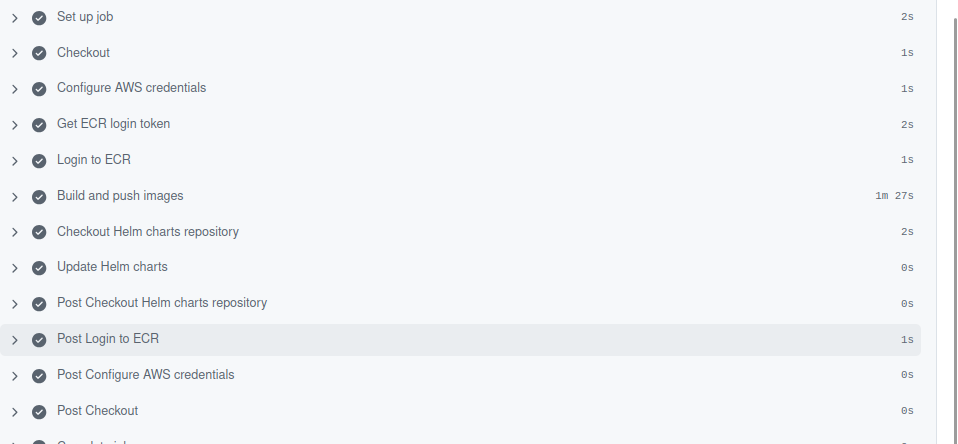The image size is (958, 444).
Task: Expand the Update Helm charts chevron
Action: point(15,269)
